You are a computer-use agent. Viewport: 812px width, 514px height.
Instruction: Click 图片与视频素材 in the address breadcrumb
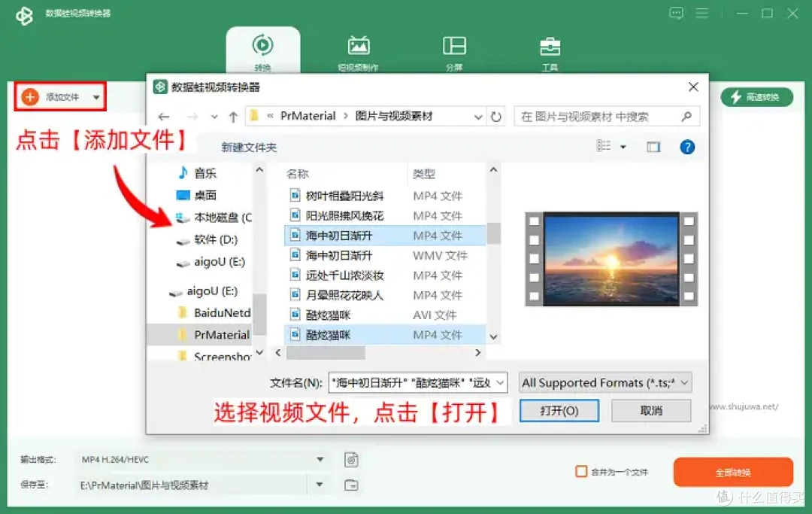pyautogui.click(x=393, y=116)
